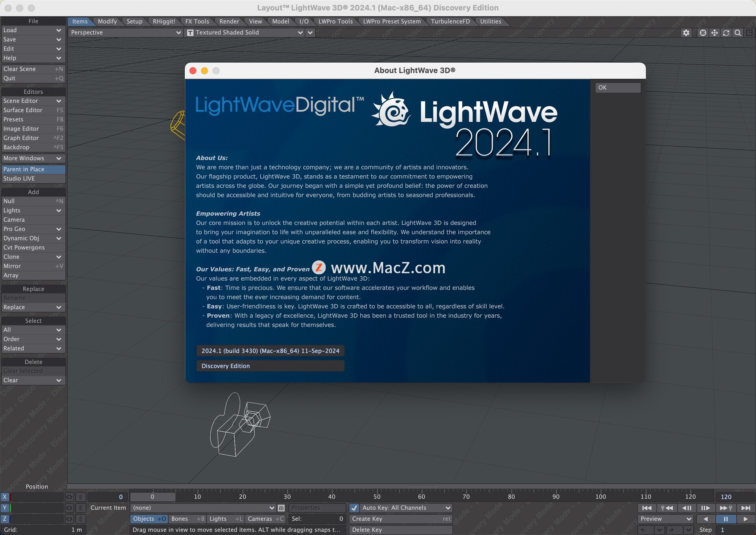This screenshot has width=756, height=535.
Task: Click the Step value input field
Action: point(734,530)
